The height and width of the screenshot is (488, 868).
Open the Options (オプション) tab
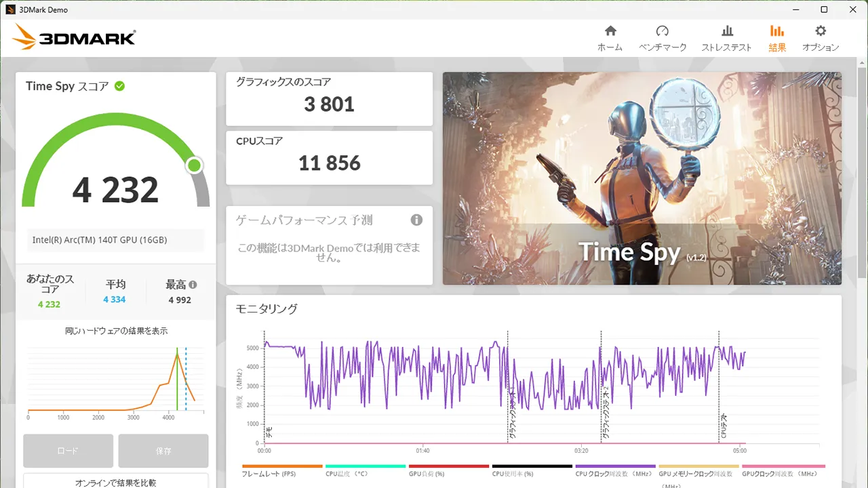click(821, 38)
